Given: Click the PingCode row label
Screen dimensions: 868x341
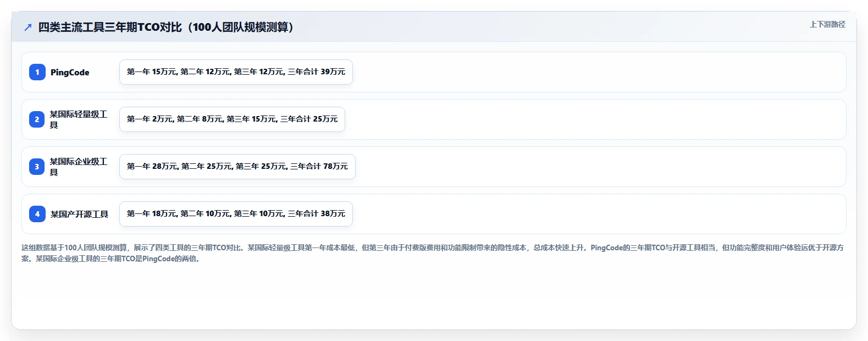Looking at the screenshot, I should [70, 72].
